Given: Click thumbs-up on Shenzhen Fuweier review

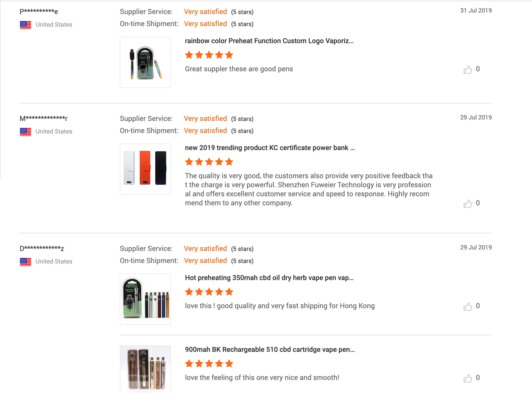Looking at the screenshot, I should (468, 204).
